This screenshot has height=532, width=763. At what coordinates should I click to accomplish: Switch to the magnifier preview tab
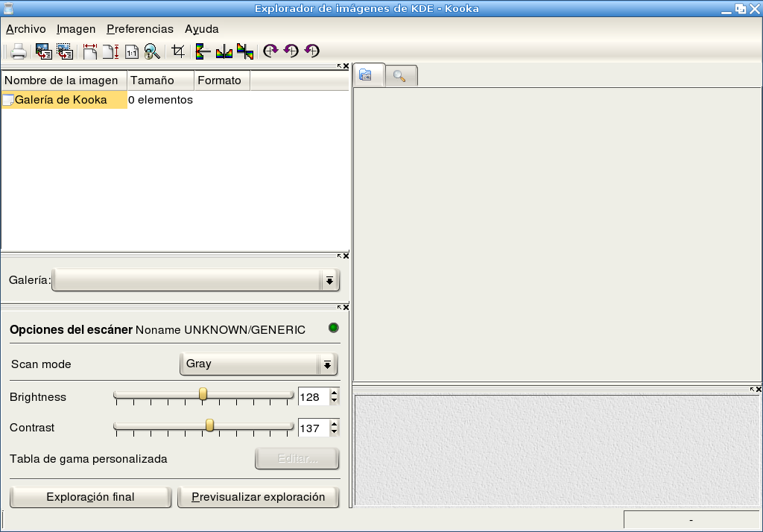coord(401,77)
